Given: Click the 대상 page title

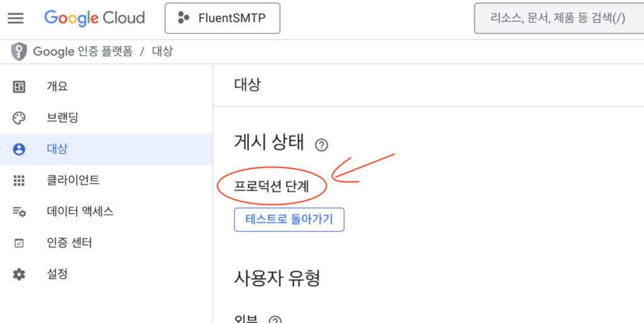Looking at the screenshot, I should coord(247,85).
